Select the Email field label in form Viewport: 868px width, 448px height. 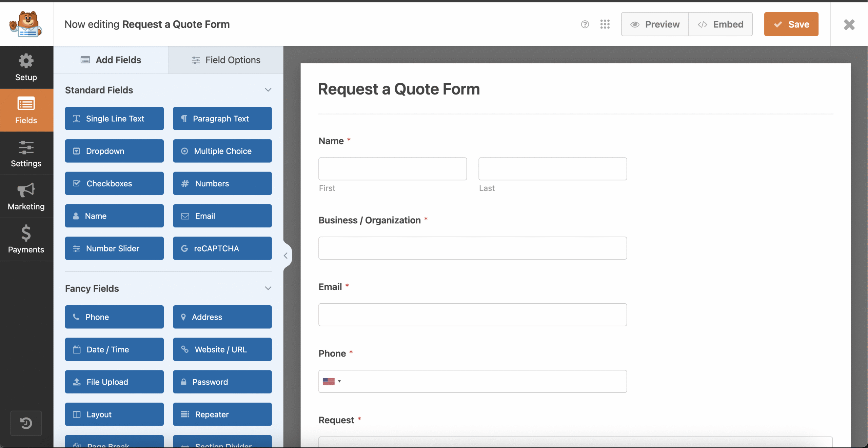[x=330, y=287]
